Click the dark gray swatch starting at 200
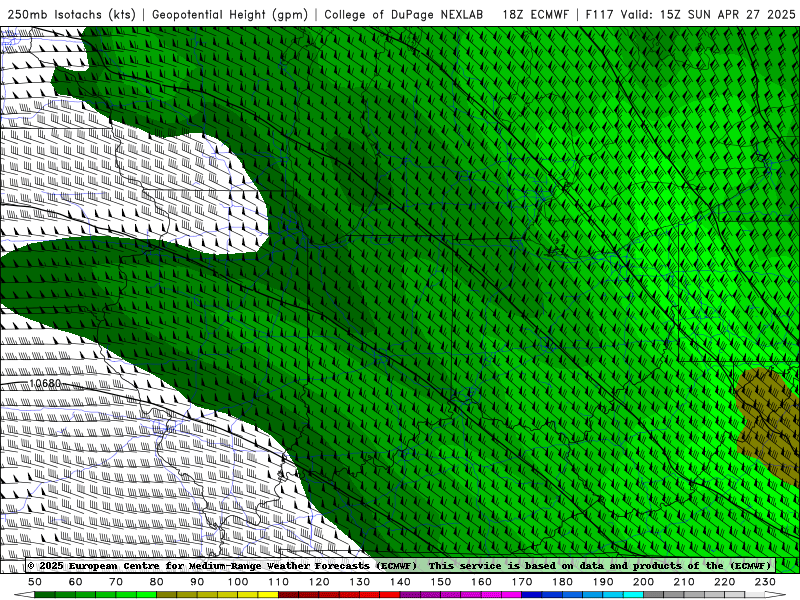The width and height of the screenshot is (800, 600). 654,594
